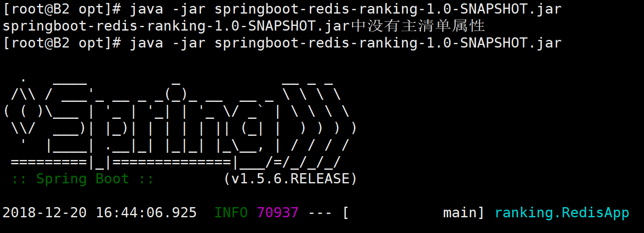Click the Spring ASCII art banner

pyautogui.click(x=180, y=123)
